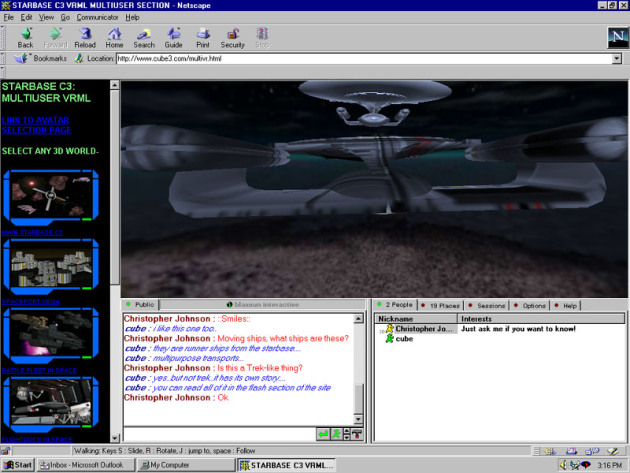The image size is (630, 473).
Task: Click cube's green avatar icon
Action: (x=389, y=339)
